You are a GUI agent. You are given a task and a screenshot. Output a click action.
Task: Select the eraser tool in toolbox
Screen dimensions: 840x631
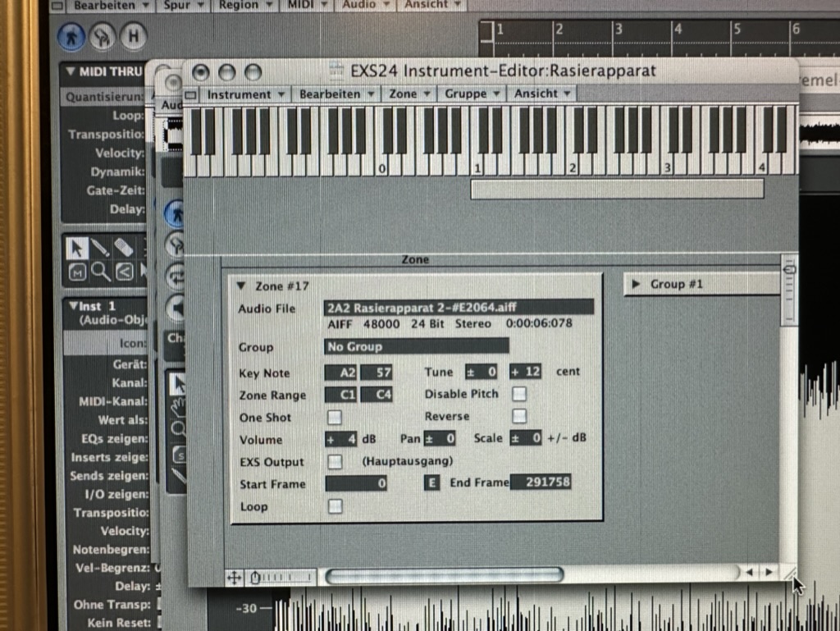coord(123,248)
